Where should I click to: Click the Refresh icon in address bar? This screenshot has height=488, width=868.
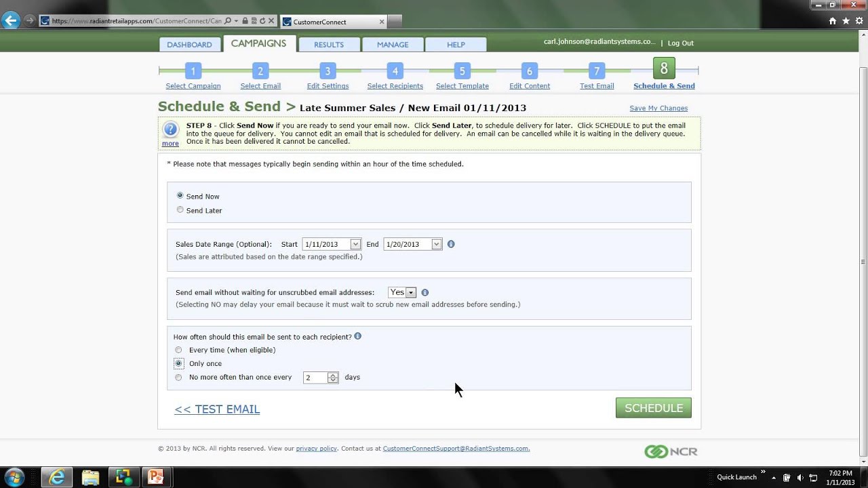(x=262, y=21)
